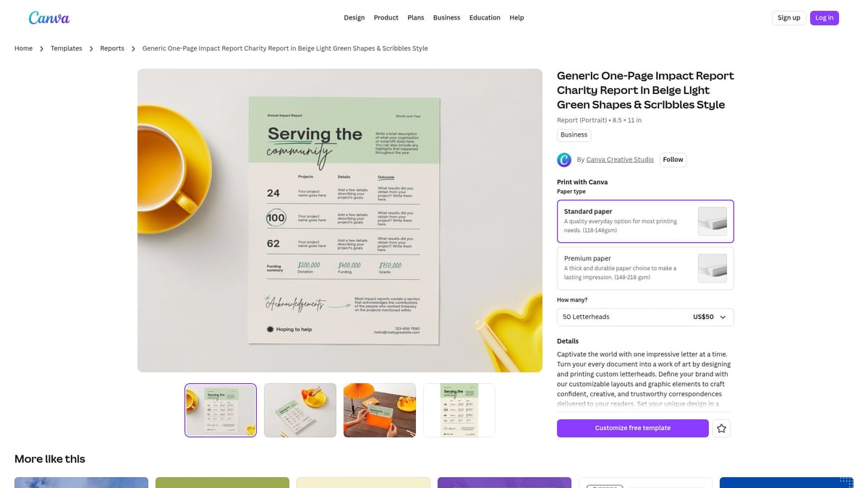Open the Product navigation dropdown

point(386,17)
